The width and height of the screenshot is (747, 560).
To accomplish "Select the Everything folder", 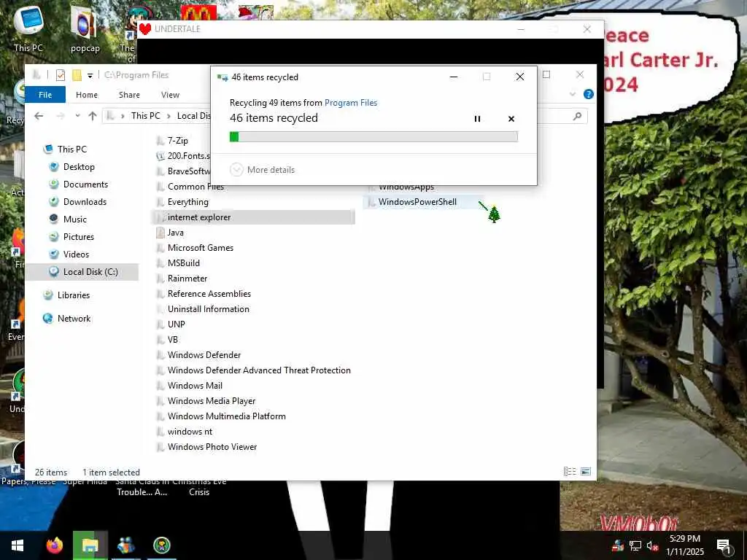I will pos(187,202).
